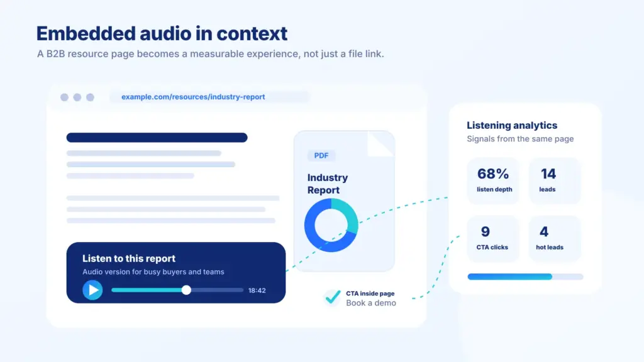Select the 14 leads card
The height and width of the screenshot is (362, 644).
coord(555,180)
